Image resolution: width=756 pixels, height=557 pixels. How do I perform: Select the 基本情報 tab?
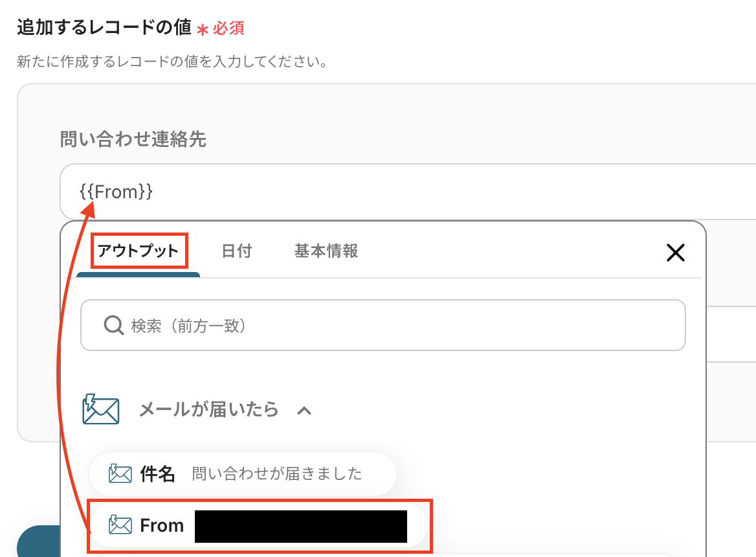(326, 251)
